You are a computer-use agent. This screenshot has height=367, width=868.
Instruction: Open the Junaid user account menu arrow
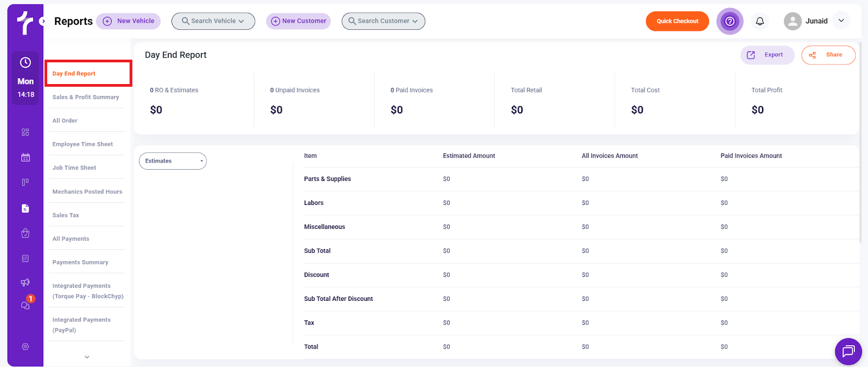(841, 21)
